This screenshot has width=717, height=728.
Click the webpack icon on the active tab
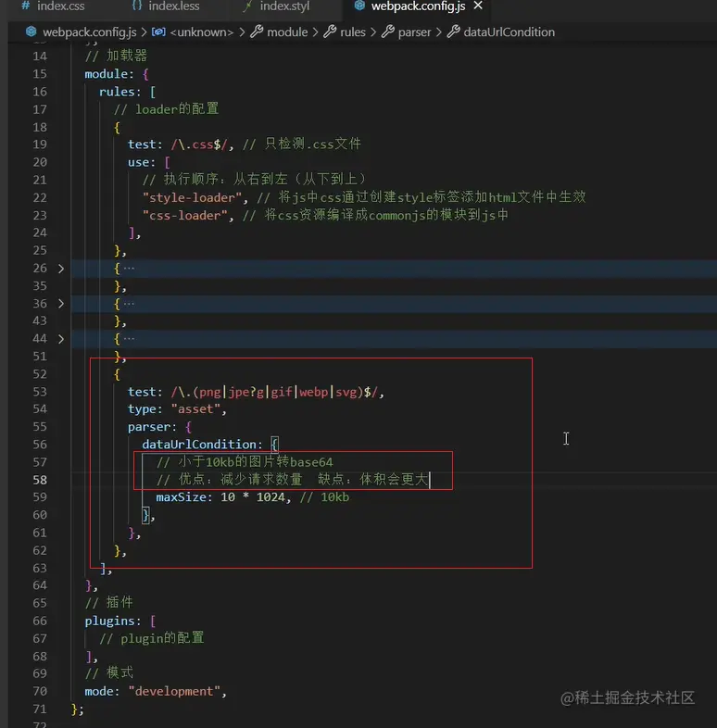tap(359, 6)
